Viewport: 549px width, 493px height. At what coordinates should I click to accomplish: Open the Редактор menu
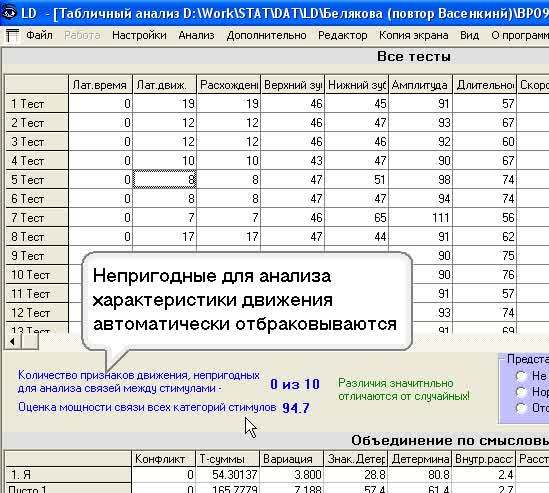(x=343, y=35)
